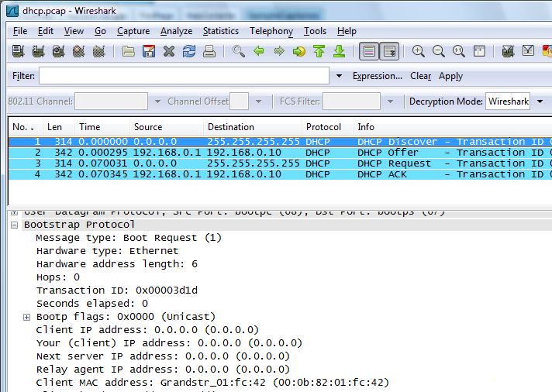Open the Help menu

(347, 31)
